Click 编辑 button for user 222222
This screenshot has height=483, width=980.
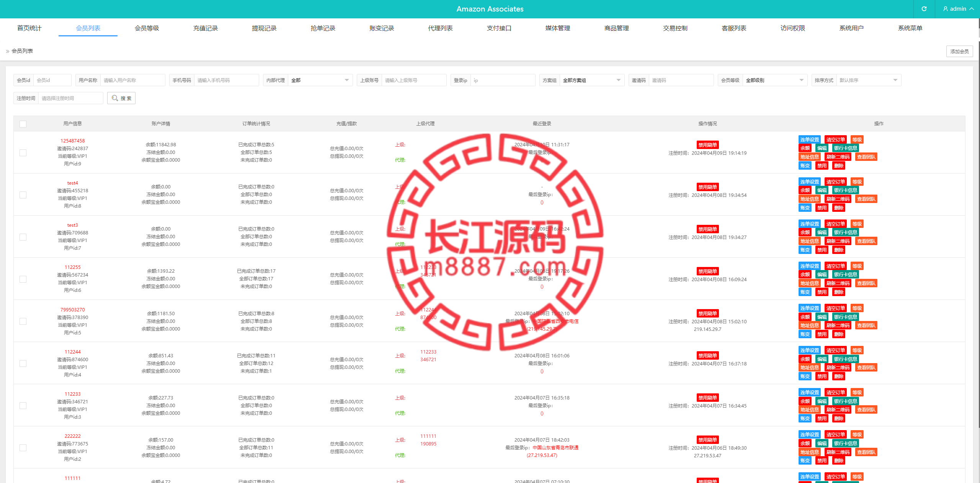pyautogui.click(x=822, y=444)
